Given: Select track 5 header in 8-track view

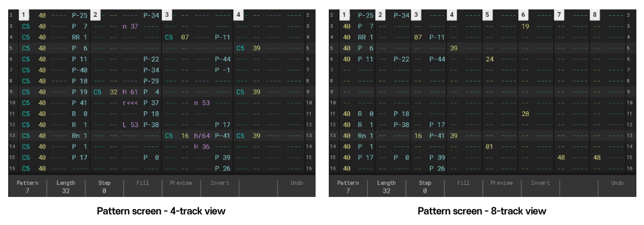Looking at the screenshot, I should pyautogui.click(x=487, y=15).
